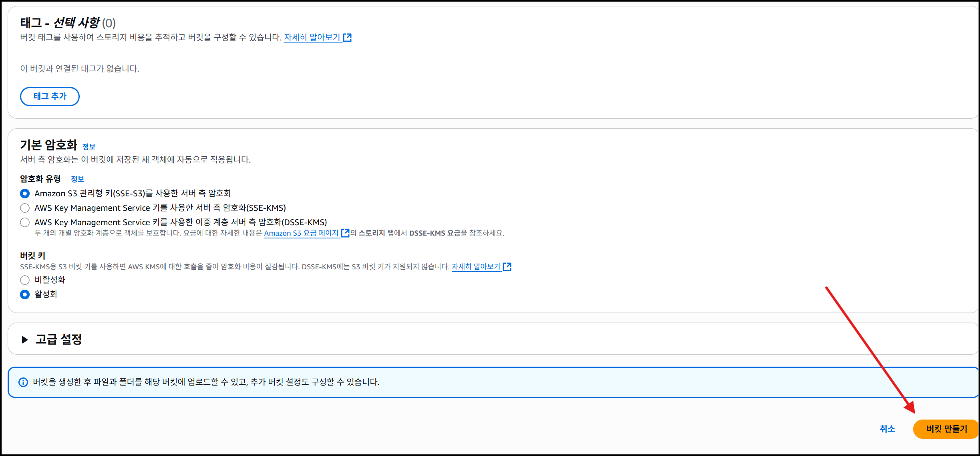980x456 pixels.
Task: Select 활성화 for bucket key
Action: tap(25, 295)
